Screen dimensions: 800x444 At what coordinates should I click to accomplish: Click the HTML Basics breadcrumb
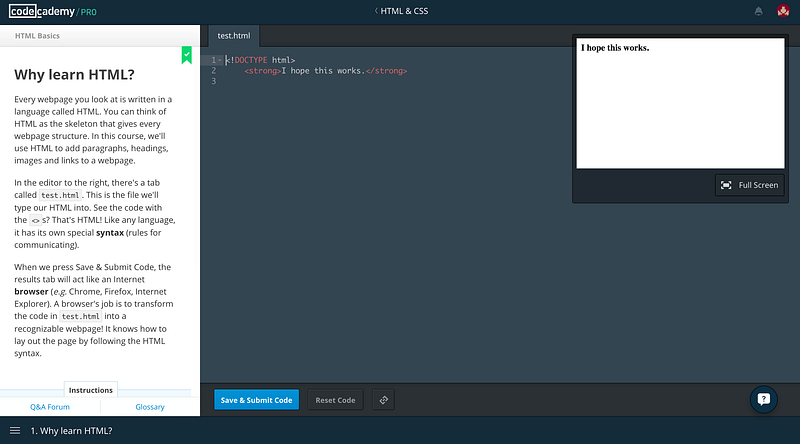coord(37,36)
